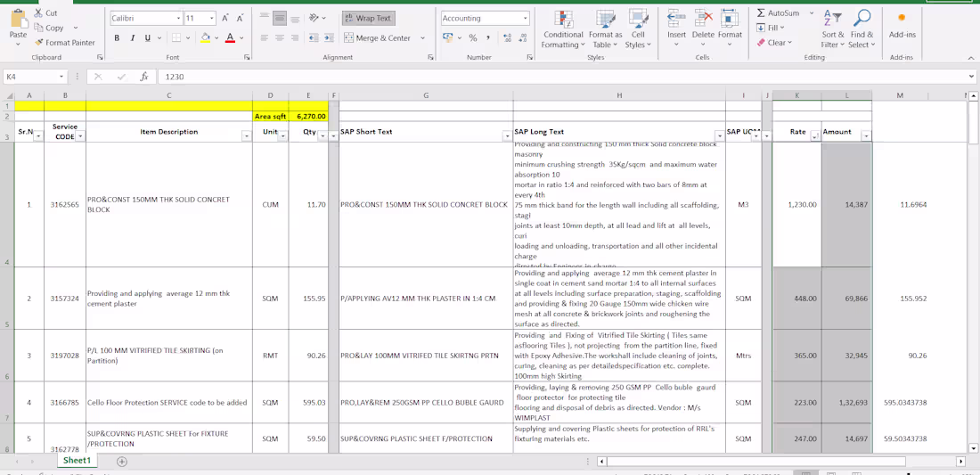
Task: Open Format as Table gallery
Action: point(605,29)
